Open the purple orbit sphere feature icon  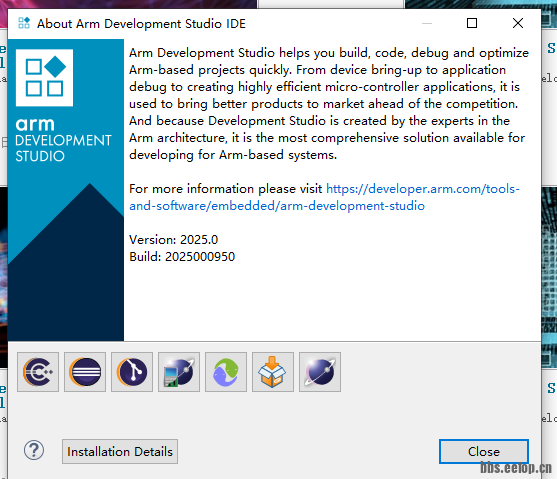tap(320, 372)
